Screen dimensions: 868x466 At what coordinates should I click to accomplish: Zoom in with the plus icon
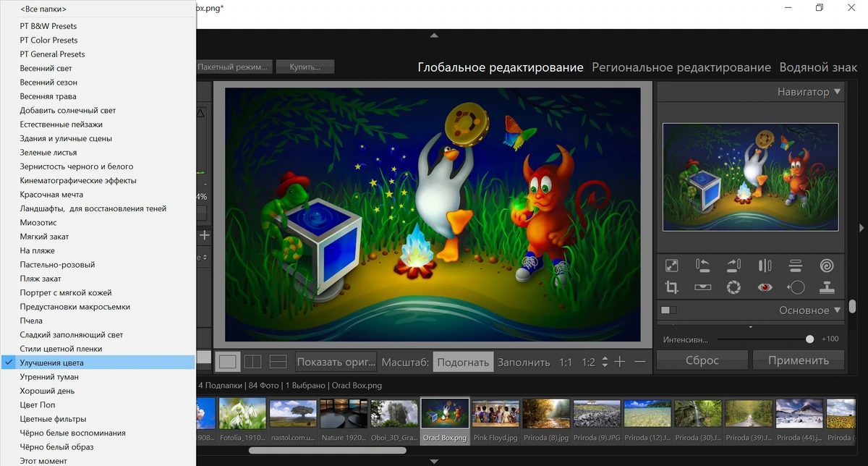620,362
